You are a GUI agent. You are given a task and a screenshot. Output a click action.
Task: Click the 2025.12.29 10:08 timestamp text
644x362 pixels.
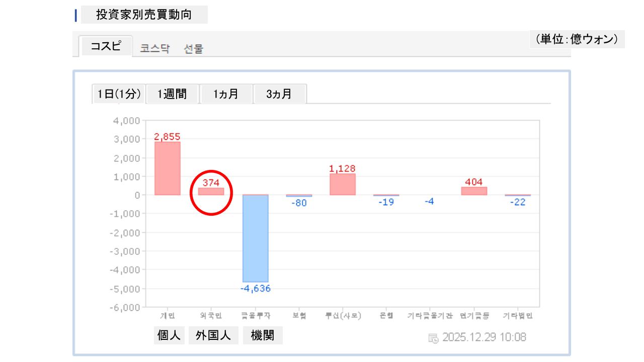point(484,337)
